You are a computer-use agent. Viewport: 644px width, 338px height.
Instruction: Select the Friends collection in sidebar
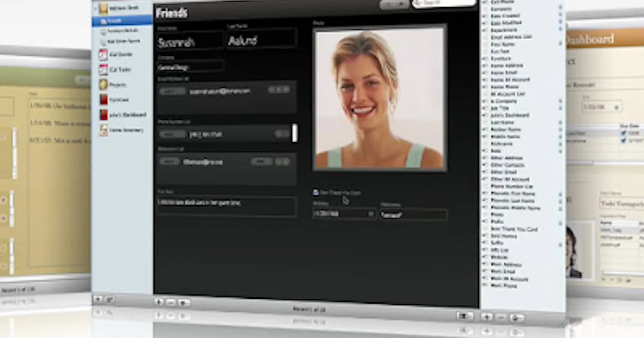click(122, 21)
